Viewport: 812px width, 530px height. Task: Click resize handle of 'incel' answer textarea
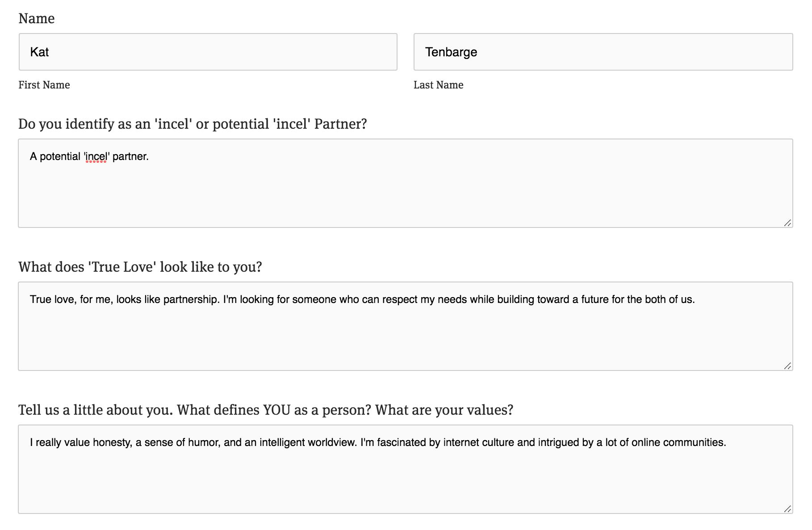[787, 223]
